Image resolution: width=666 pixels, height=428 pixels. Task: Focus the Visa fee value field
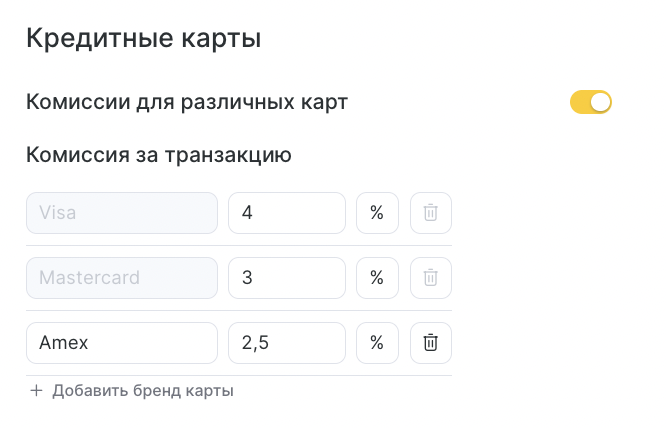click(x=287, y=213)
